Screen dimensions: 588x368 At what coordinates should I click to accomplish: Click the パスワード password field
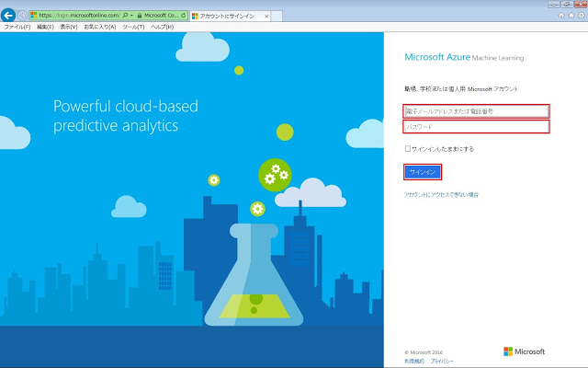click(x=476, y=127)
